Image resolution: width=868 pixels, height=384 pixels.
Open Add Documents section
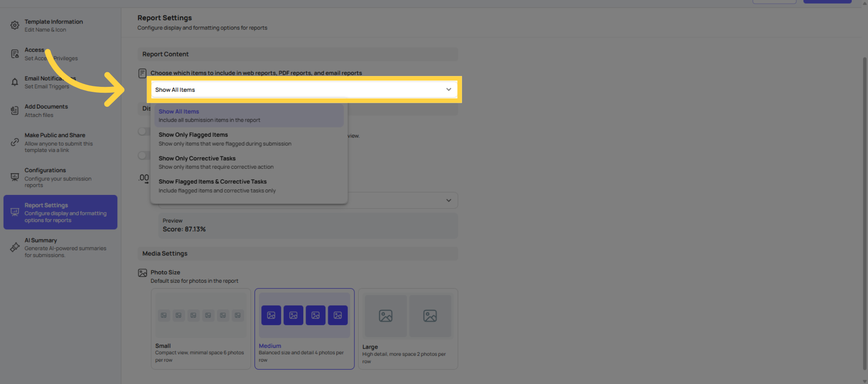point(60,110)
